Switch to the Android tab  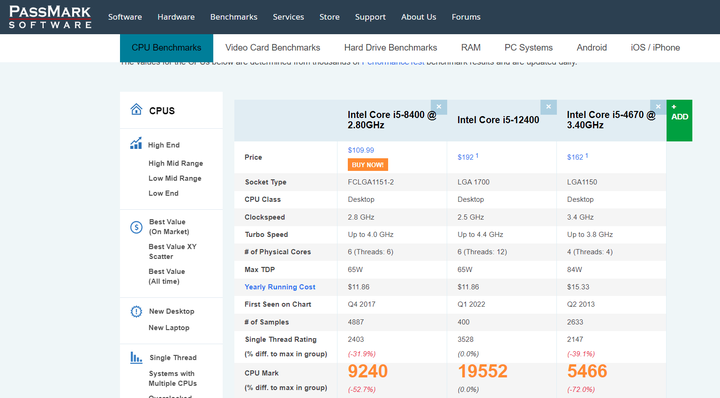(x=591, y=48)
